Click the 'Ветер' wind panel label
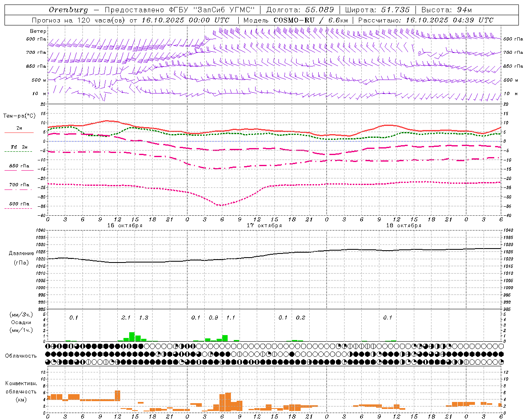 pos(38,31)
